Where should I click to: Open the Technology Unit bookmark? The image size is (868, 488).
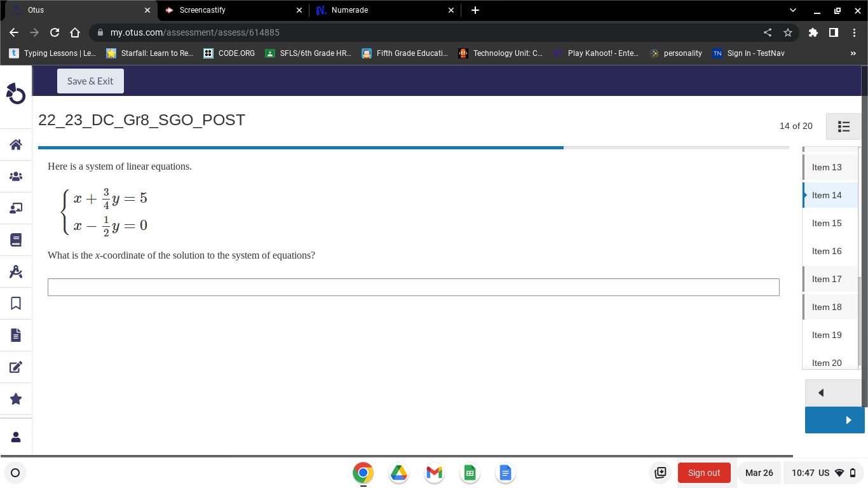(501, 53)
